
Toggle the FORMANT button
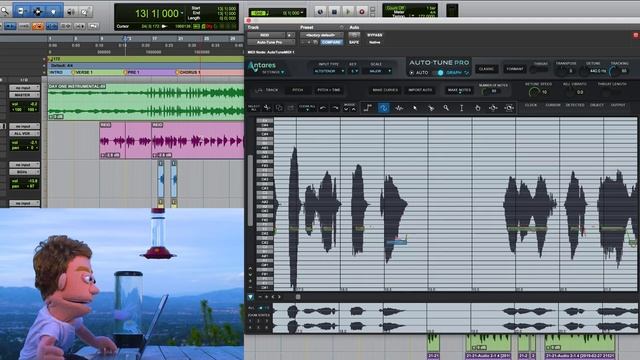515,69
